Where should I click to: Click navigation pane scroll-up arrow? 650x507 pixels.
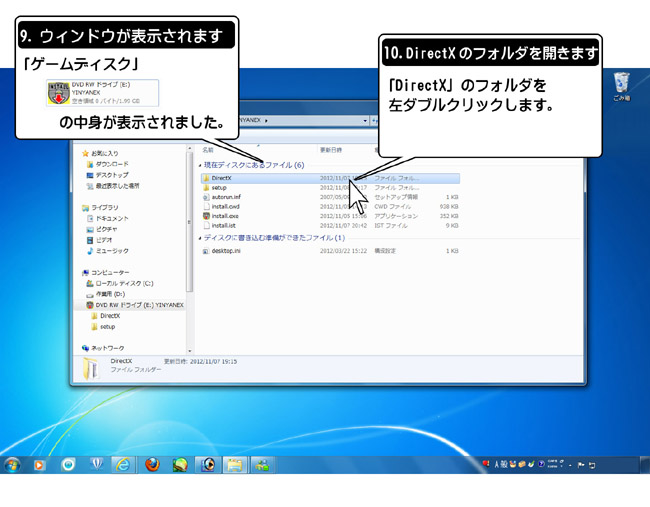tap(189, 148)
